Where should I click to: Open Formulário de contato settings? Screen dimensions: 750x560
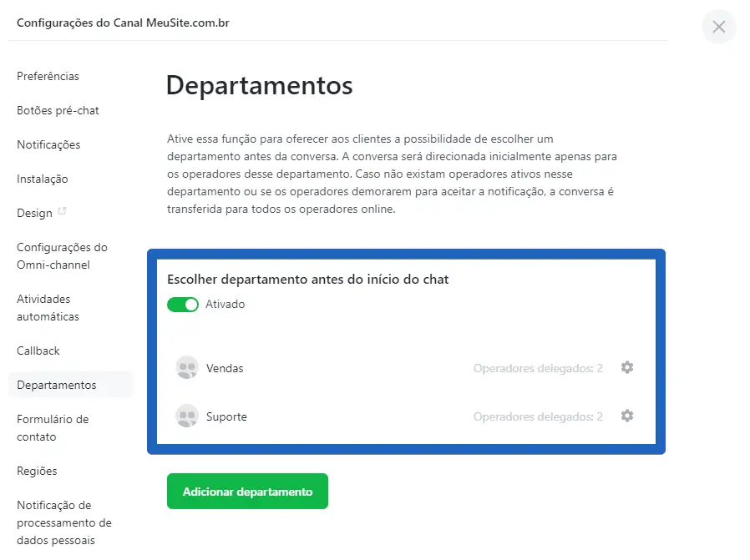pyautogui.click(x=53, y=428)
